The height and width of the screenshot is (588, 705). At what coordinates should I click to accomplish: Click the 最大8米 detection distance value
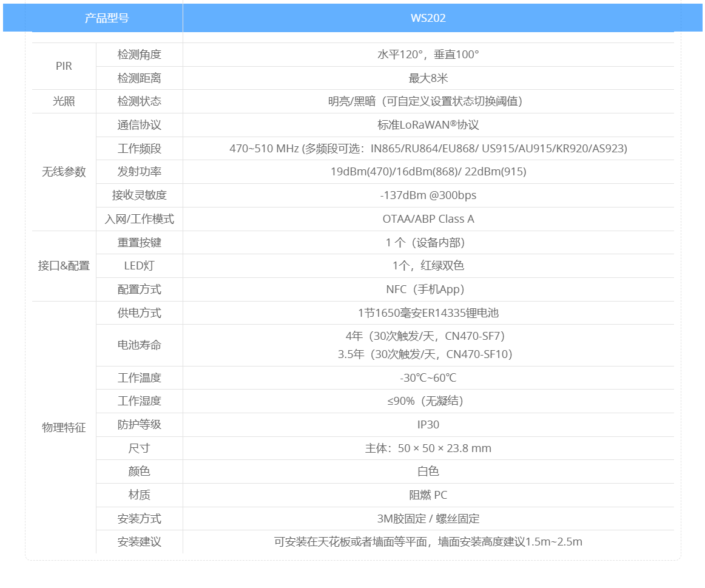click(428, 78)
